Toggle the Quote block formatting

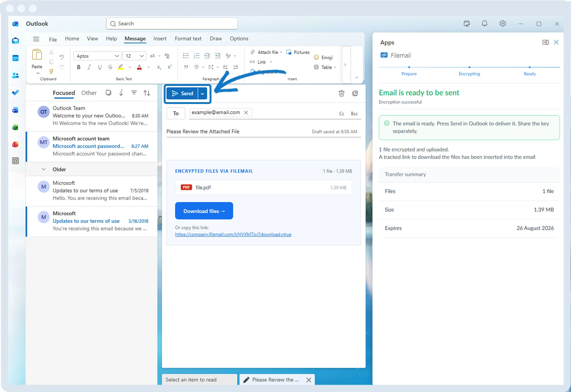coord(186,67)
